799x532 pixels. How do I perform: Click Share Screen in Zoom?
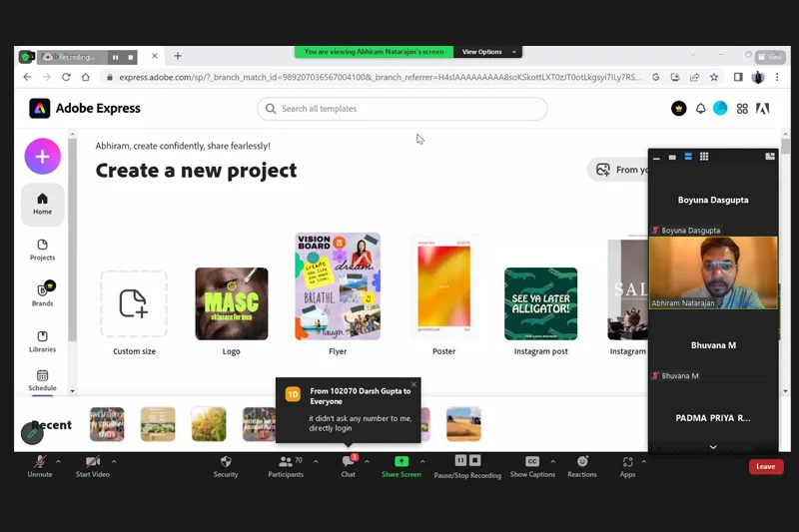coord(401,467)
